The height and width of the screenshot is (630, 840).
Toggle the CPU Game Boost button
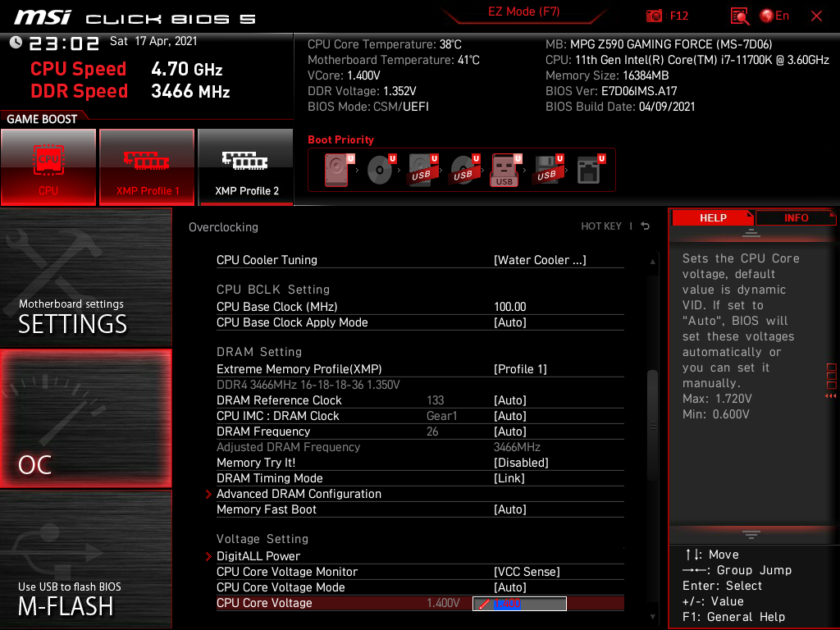48,167
